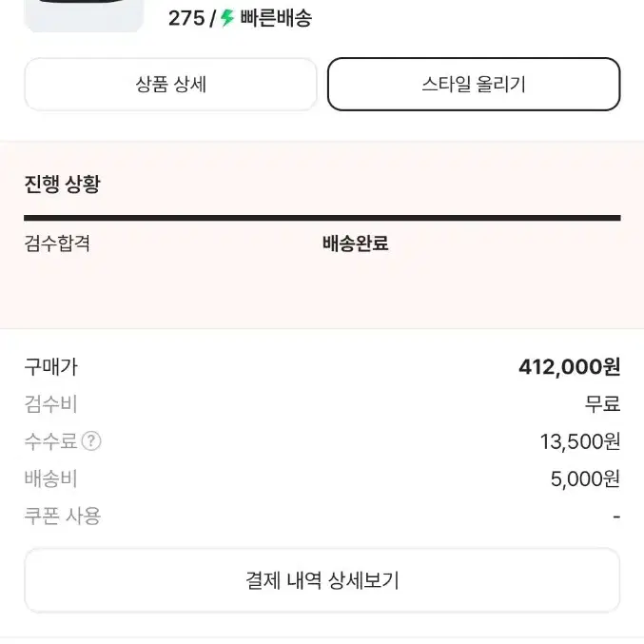Select the 275 size text
Screen dimensions: 644x644
point(186,18)
